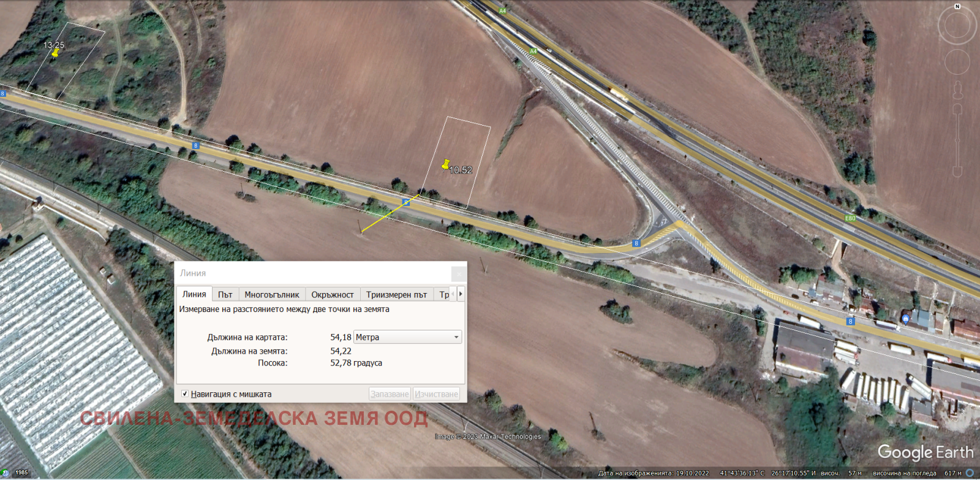Image resolution: width=980 pixels, height=480 pixels.
Task: Click the yellow pushpin labeled 13.25
Action: [55, 53]
